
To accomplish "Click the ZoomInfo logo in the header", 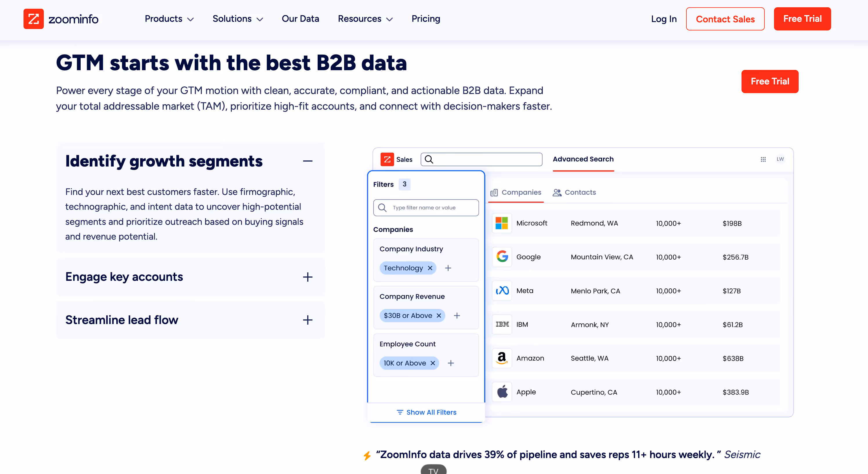I will point(61,19).
